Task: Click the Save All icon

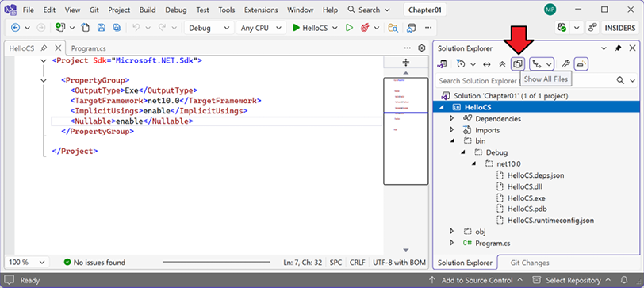Action: tap(117, 28)
